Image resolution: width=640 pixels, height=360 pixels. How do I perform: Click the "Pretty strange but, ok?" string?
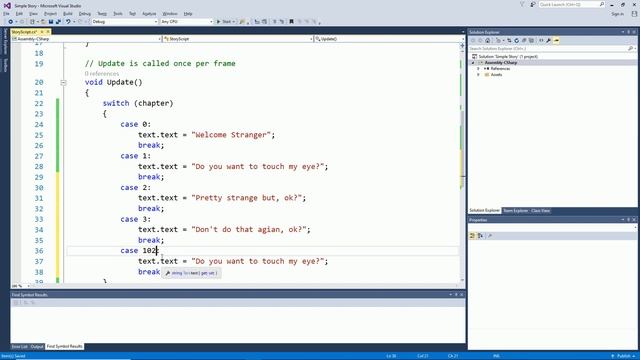tap(247, 198)
